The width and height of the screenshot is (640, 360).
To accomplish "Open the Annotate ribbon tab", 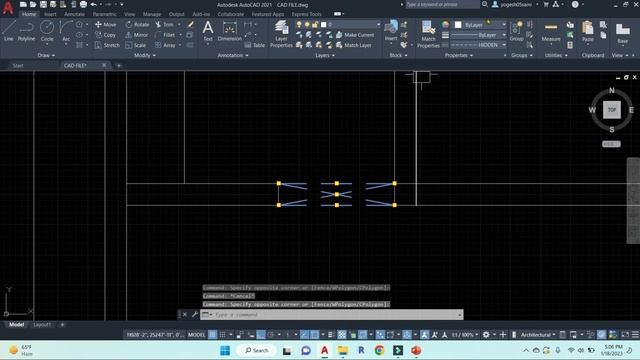I will [74, 14].
